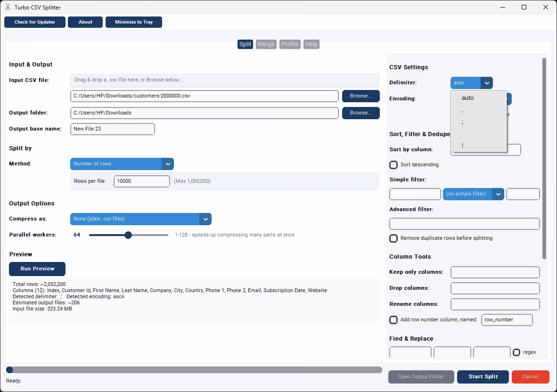
Task: Click 'Estimated output files: ~206' text
Action: pos(46,303)
